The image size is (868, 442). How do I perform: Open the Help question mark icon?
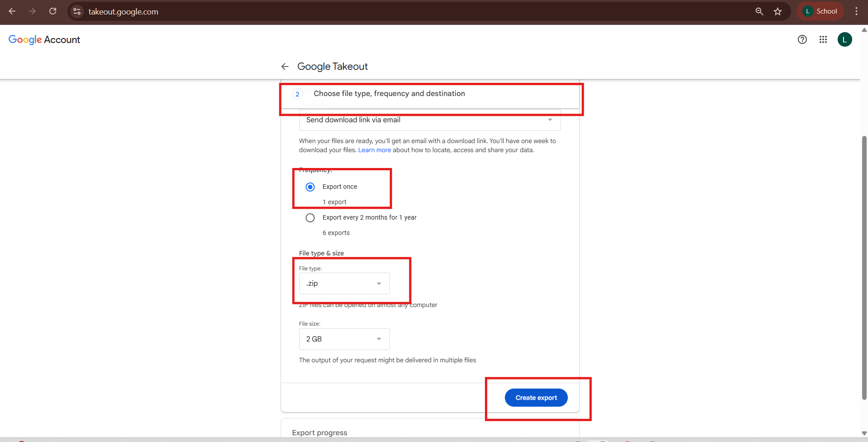pos(802,39)
